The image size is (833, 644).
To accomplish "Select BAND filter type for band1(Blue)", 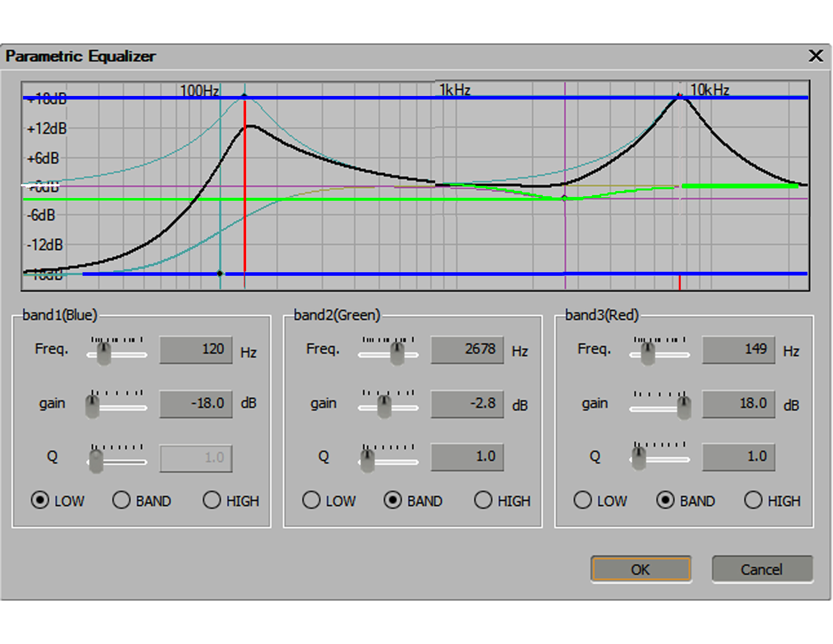I will [x=121, y=500].
